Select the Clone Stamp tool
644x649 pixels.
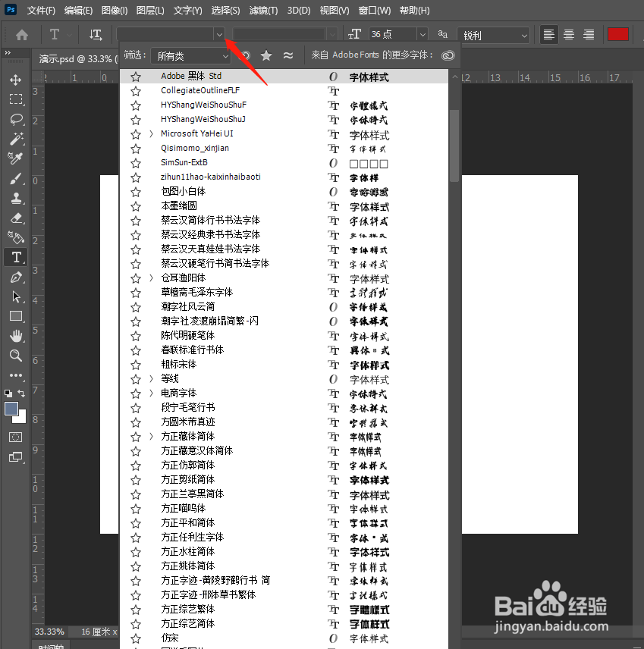coord(16,198)
